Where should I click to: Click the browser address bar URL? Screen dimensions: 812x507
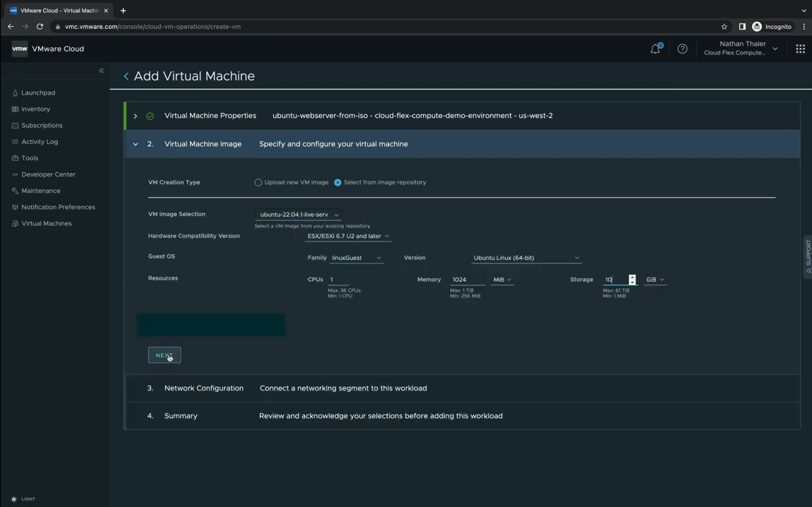coord(153,26)
